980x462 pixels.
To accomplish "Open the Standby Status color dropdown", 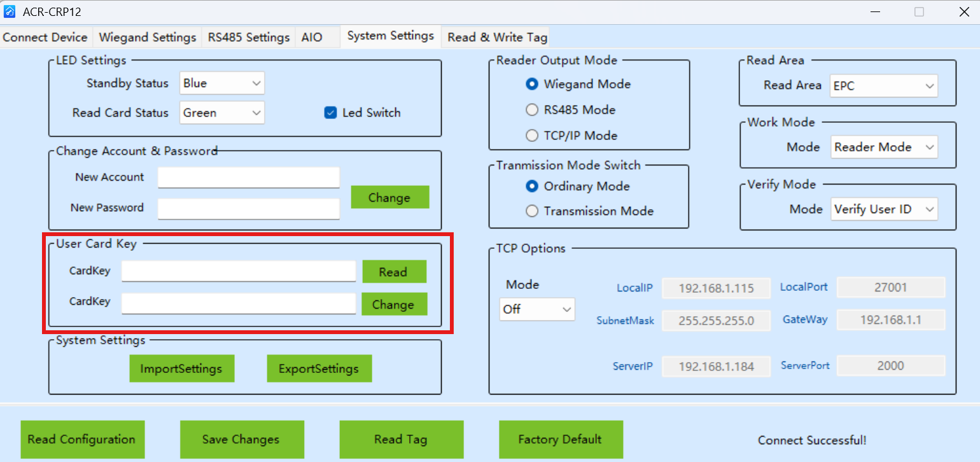I will 222,83.
